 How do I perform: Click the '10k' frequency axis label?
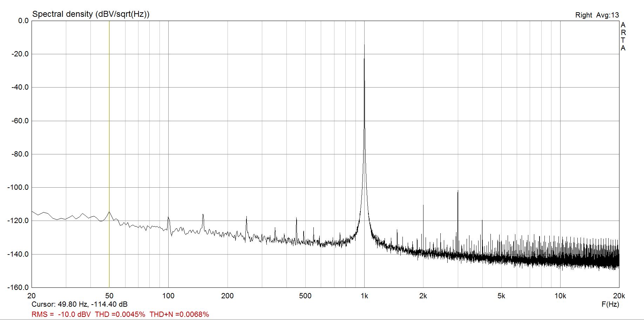click(x=560, y=296)
